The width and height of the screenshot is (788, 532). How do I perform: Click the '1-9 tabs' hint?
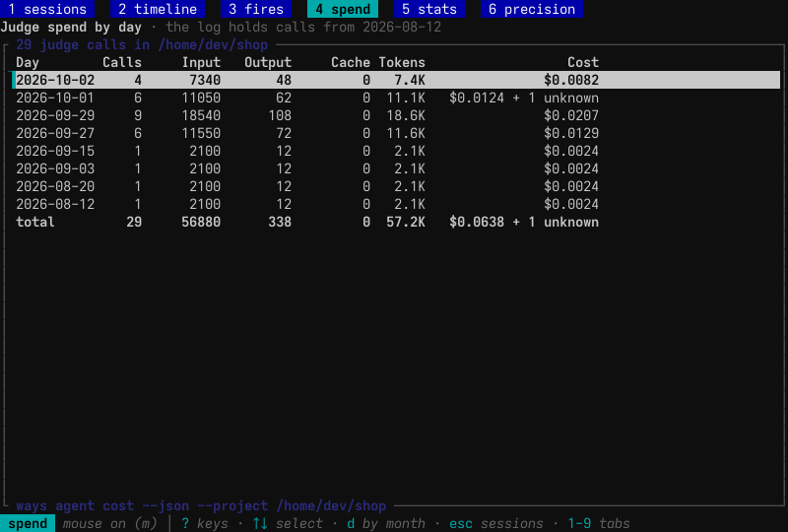[599, 523]
